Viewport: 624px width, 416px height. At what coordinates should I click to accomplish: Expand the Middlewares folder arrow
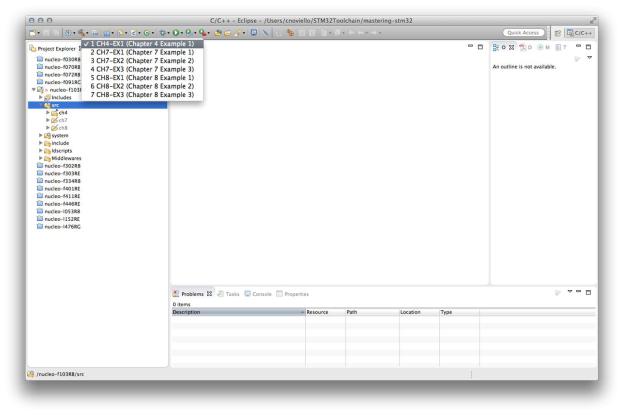[41, 158]
